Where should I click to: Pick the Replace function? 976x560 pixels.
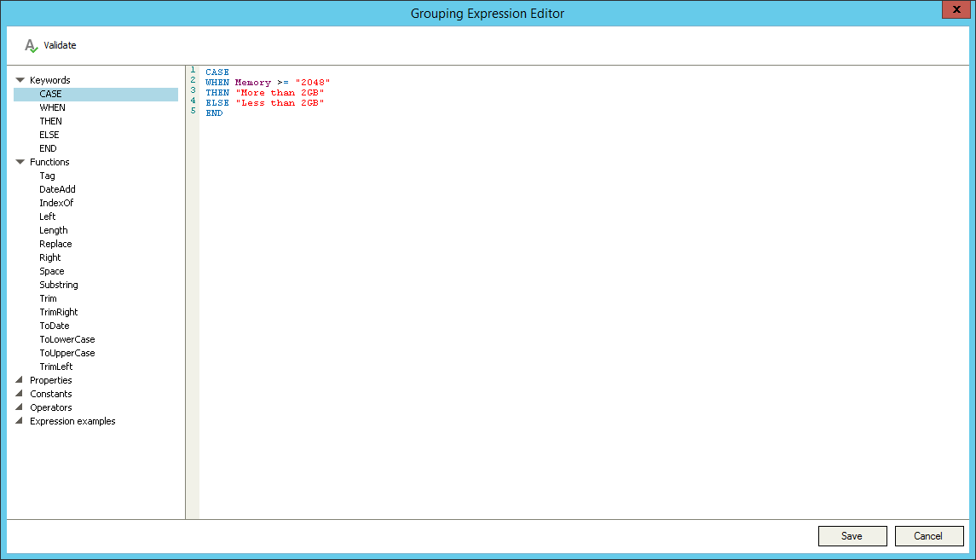click(x=55, y=244)
